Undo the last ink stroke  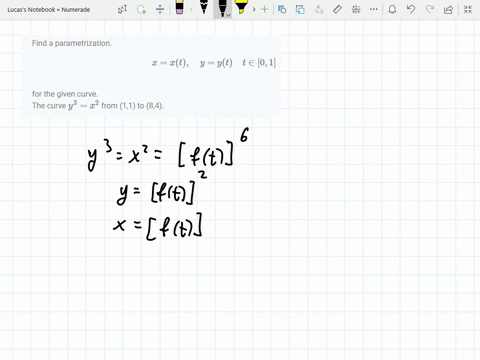click(411, 9)
